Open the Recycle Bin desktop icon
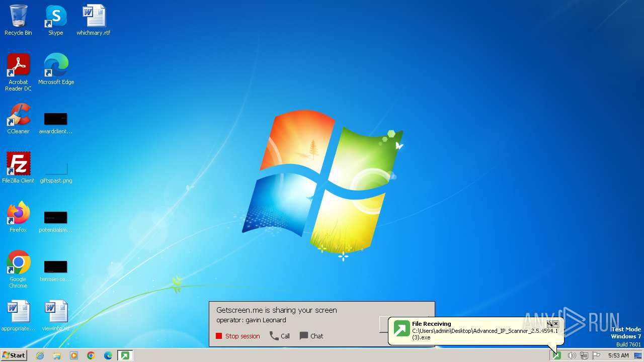 pos(18,20)
